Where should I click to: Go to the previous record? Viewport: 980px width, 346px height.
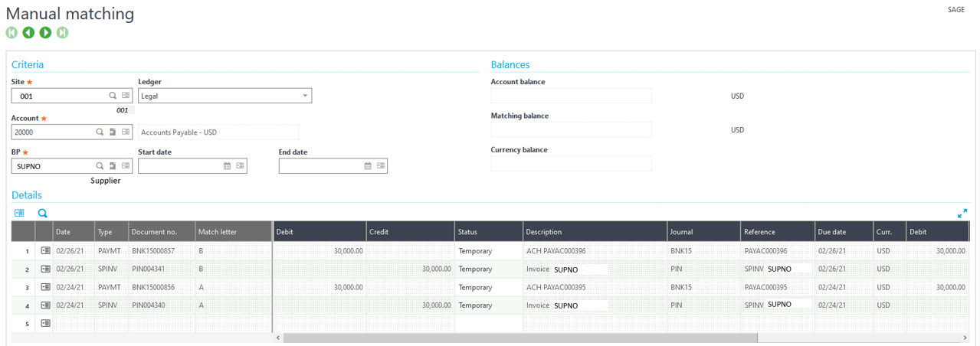tap(28, 32)
